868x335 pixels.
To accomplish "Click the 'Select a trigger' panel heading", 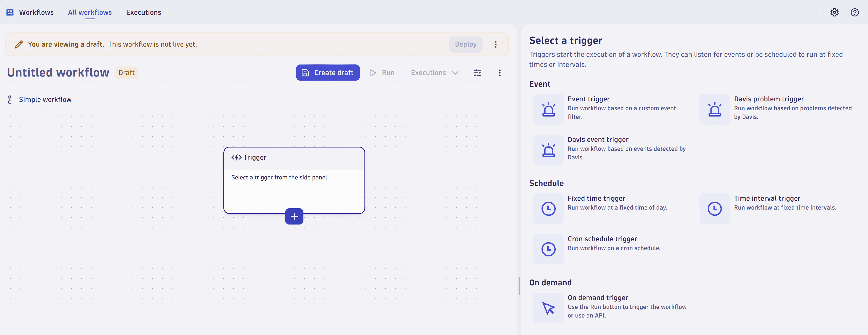I will (565, 41).
